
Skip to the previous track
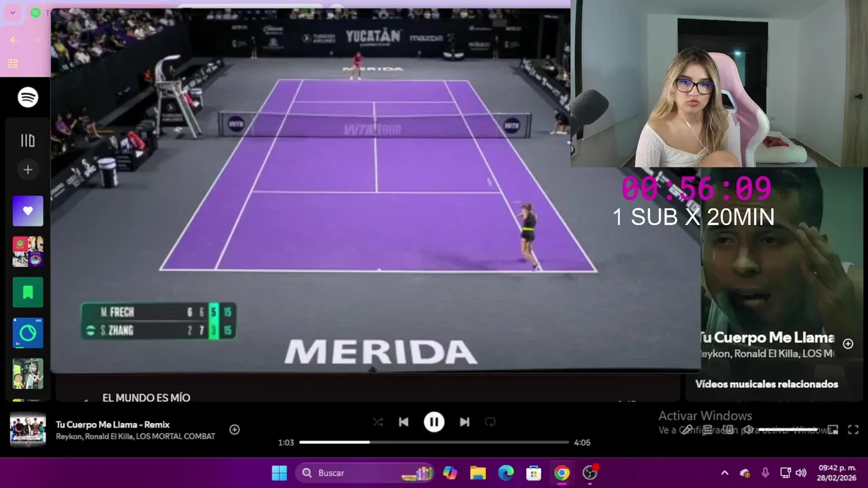point(403,422)
